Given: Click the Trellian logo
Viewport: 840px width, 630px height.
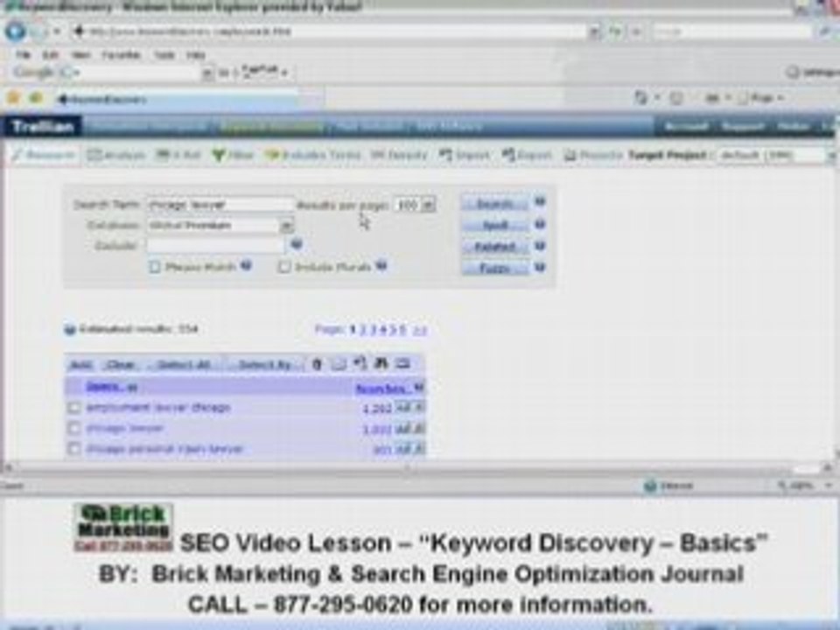Looking at the screenshot, I should point(42,126).
